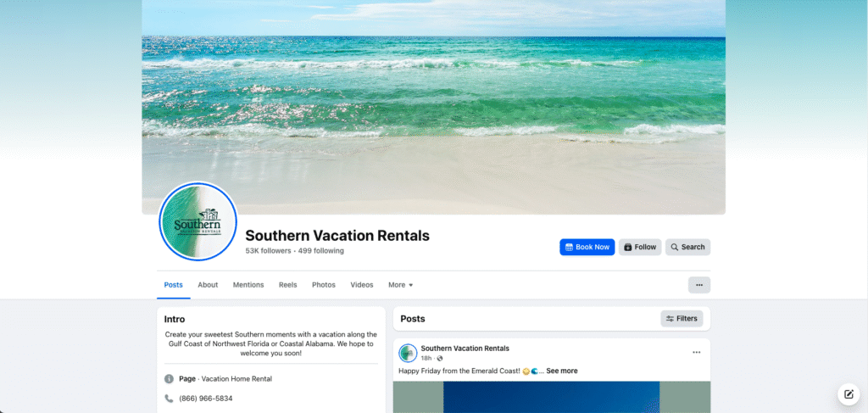Follow the Southern Vacation Rentals page
The height and width of the screenshot is (413, 868).
(x=640, y=247)
